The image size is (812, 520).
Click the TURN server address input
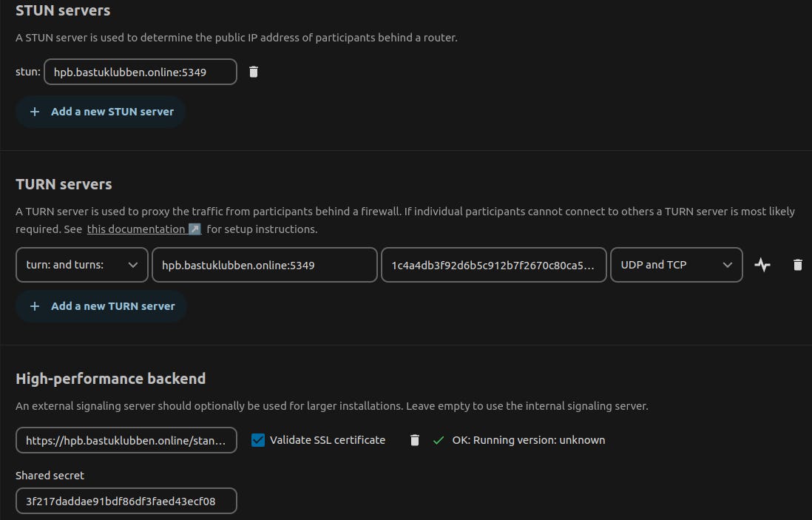tap(264, 264)
